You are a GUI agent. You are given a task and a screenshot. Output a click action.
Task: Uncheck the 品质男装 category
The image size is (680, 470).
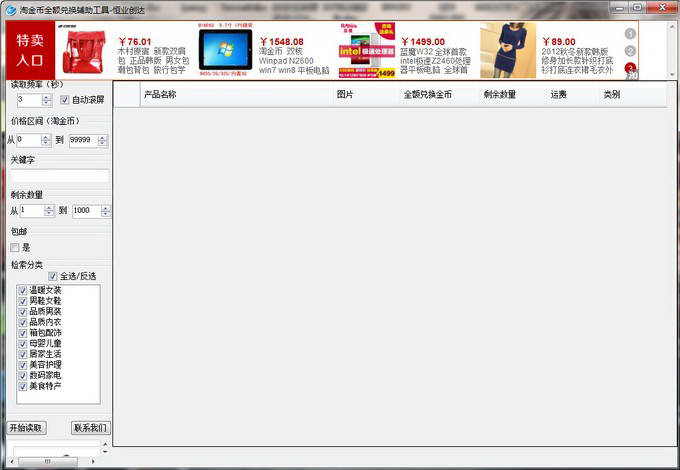click(23, 312)
